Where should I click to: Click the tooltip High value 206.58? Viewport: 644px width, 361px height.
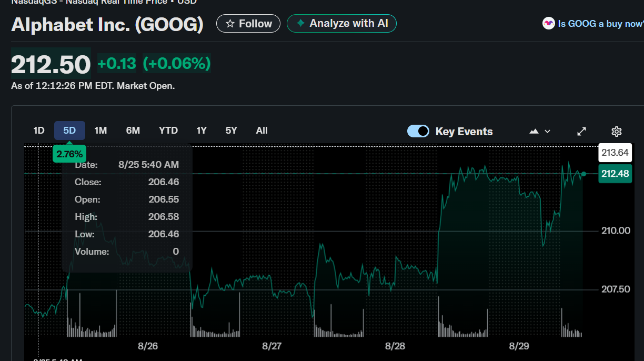[164, 217]
